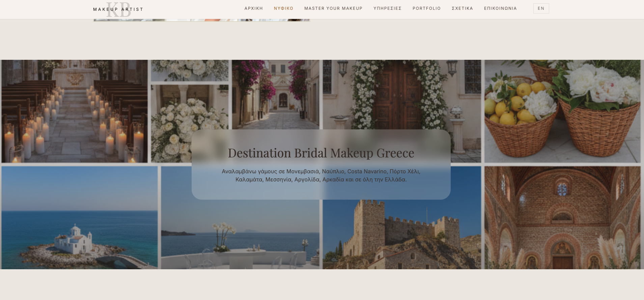The image size is (644, 300).
Task: Click the KB Makeup Artist logo
Action: [118, 9]
